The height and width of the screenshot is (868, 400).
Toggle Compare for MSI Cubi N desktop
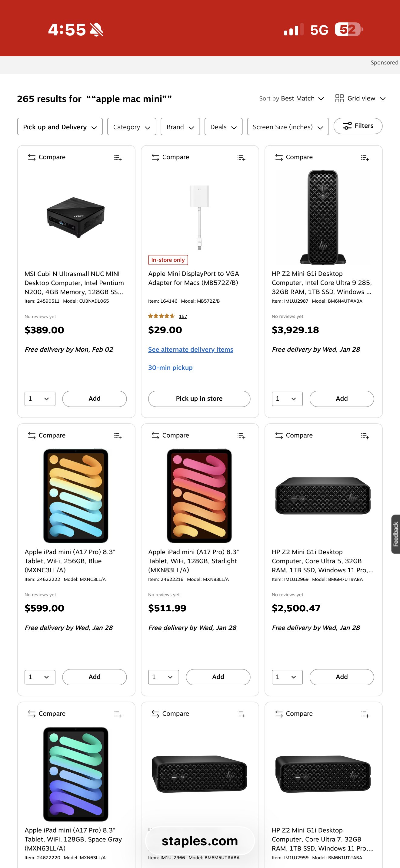click(x=47, y=157)
